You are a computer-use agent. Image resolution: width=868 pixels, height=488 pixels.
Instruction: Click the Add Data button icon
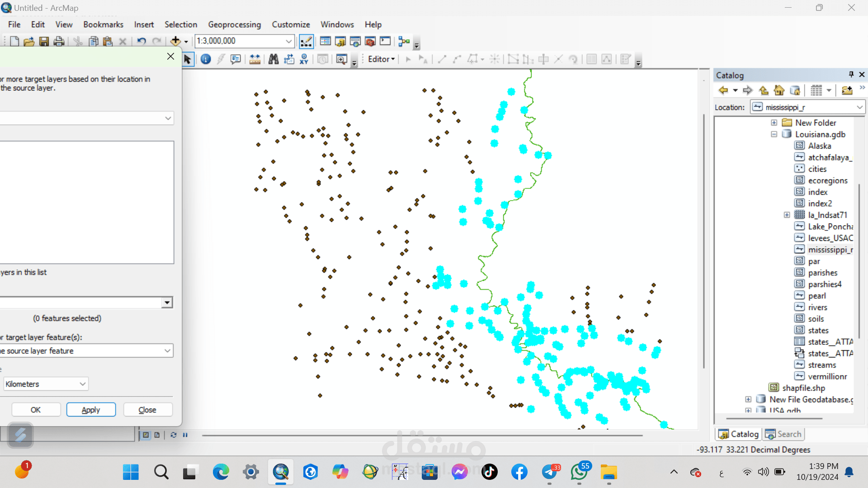[175, 41]
